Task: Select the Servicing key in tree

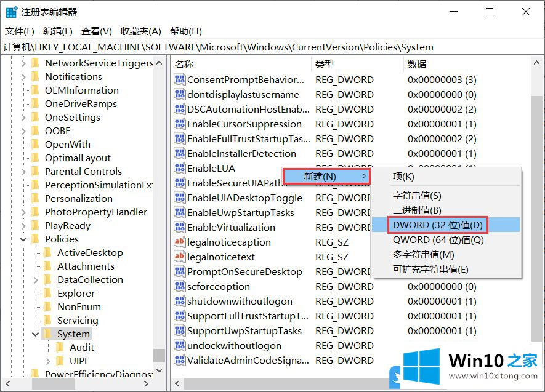Action: 78,321
